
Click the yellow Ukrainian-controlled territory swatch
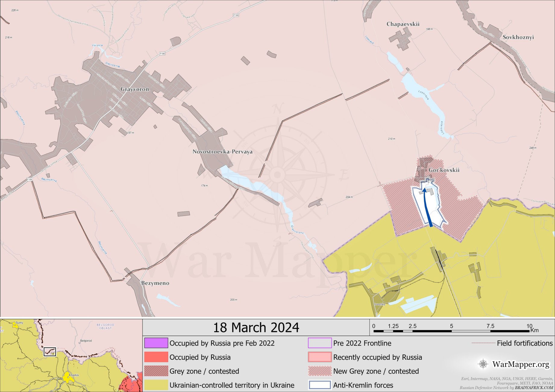pos(156,385)
